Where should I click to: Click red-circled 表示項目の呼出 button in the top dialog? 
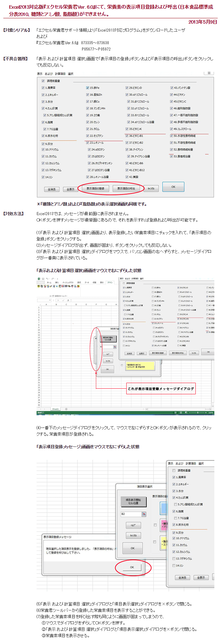[126, 188]
